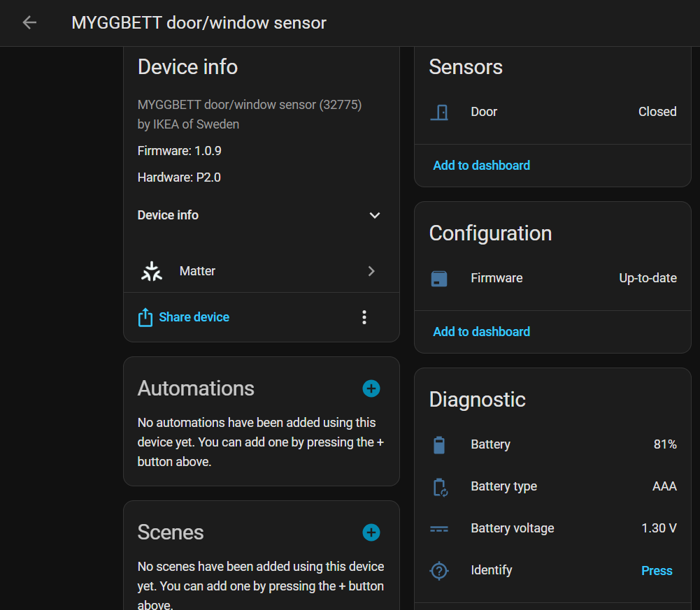Click the Configuration card heading

click(x=491, y=233)
